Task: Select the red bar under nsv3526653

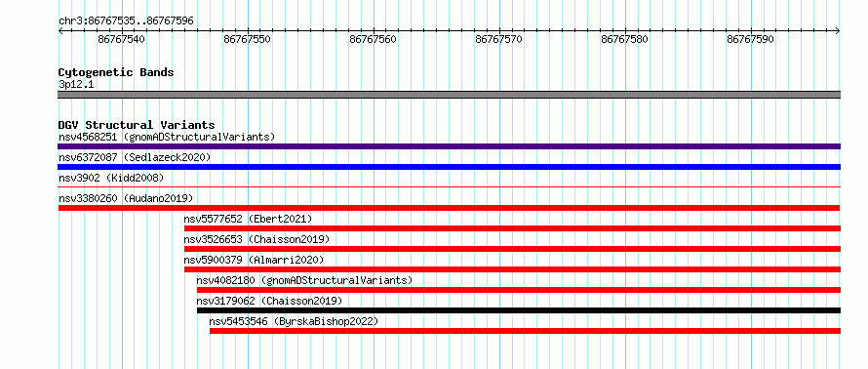Action: click(513, 249)
